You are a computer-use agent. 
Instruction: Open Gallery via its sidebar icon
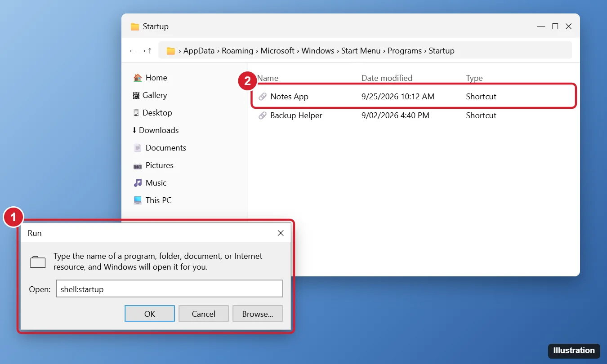[136, 95]
